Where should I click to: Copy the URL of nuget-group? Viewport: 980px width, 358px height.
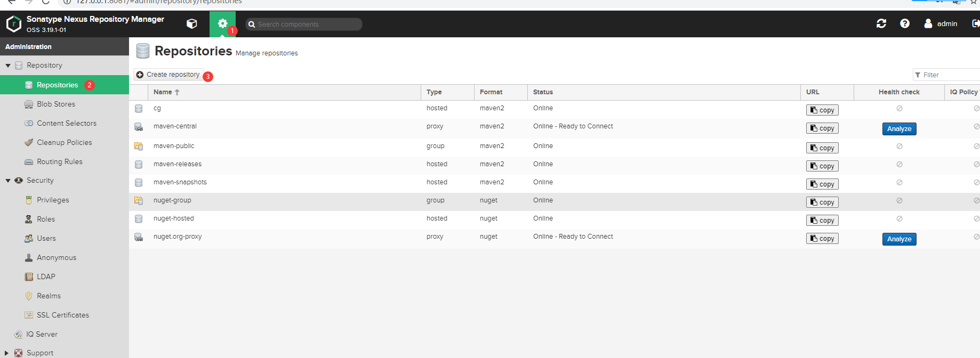coord(822,202)
